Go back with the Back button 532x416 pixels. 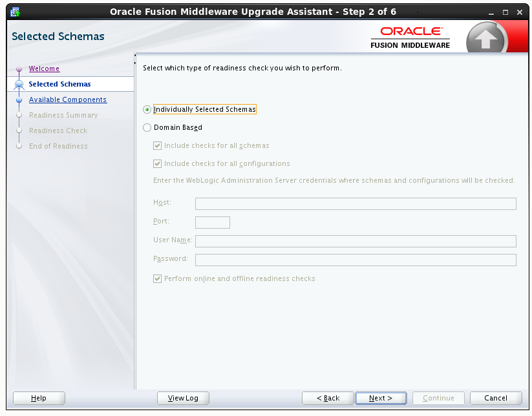click(x=328, y=398)
